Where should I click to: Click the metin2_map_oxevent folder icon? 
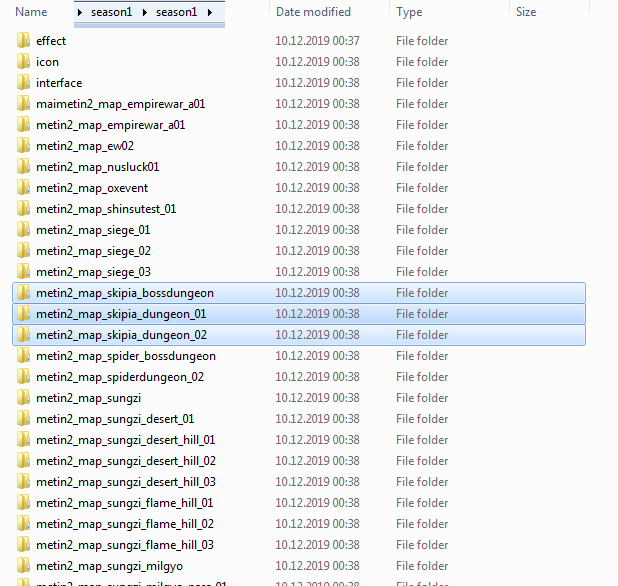pyautogui.click(x=23, y=188)
